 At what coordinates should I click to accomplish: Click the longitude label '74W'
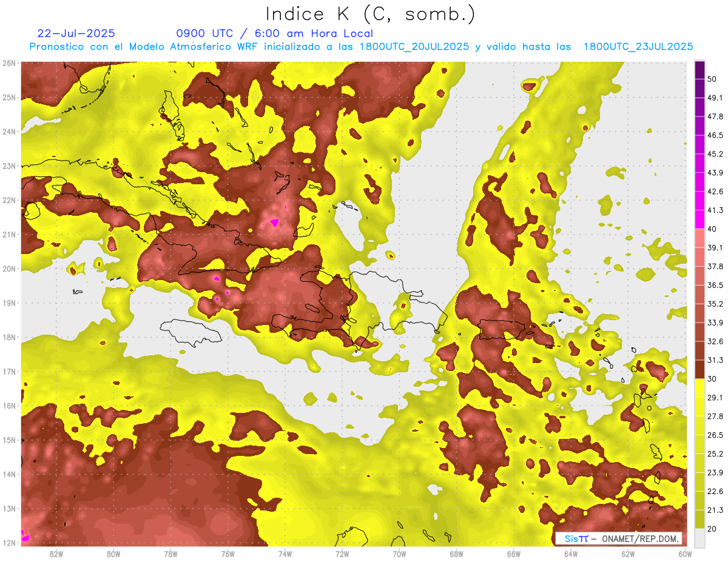285,554
